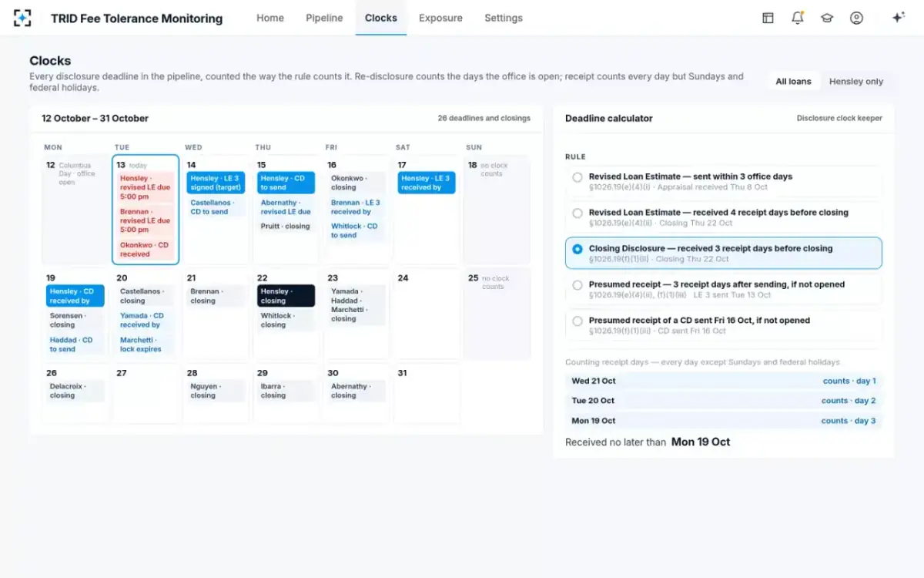Open the Settings tab
This screenshot has width=924, height=578.
tap(504, 18)
